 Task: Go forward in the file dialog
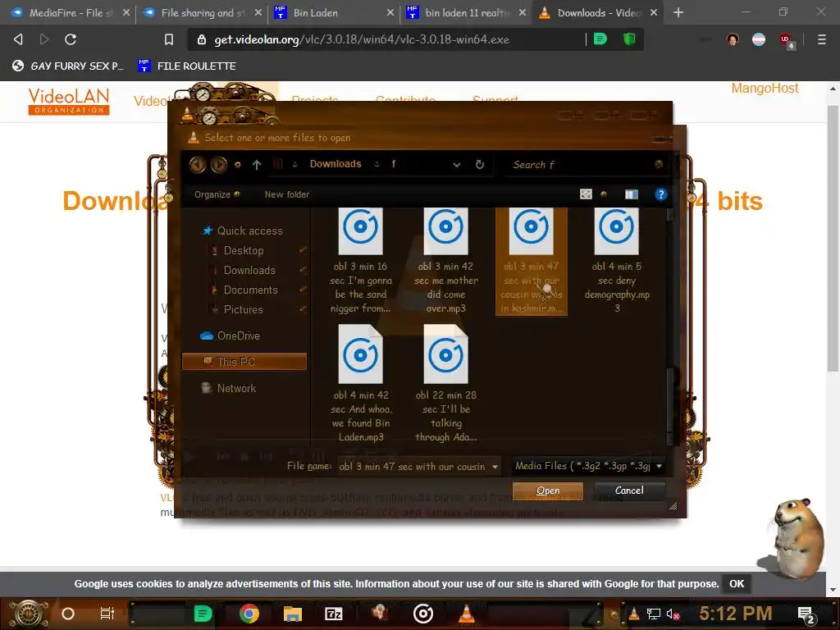pos(218,164)
